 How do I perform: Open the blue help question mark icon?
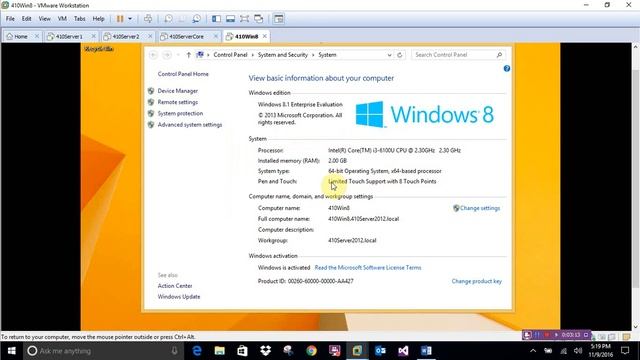(507, 69)
